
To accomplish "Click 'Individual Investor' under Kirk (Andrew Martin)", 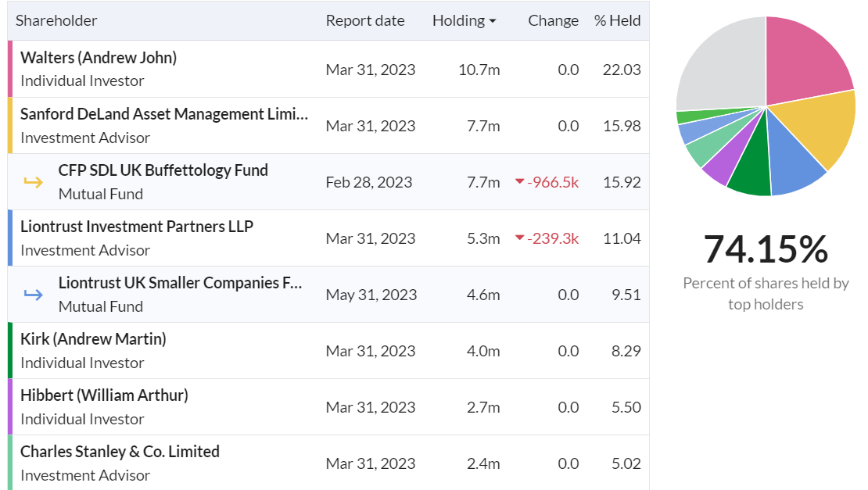I will click(x=82, y=363).
